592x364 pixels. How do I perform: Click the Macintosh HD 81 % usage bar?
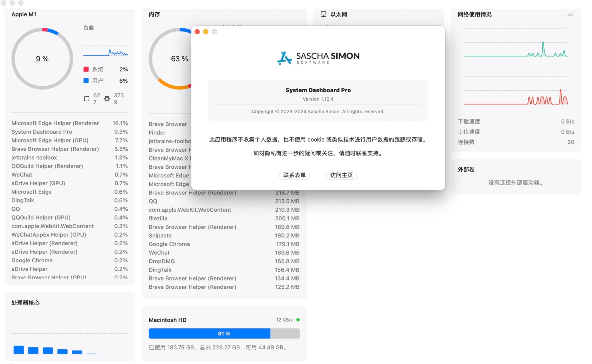point(224,333)
